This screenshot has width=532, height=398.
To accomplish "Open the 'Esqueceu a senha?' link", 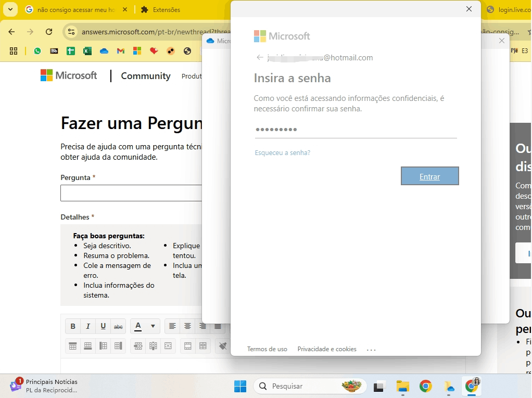I will (282, 152).
